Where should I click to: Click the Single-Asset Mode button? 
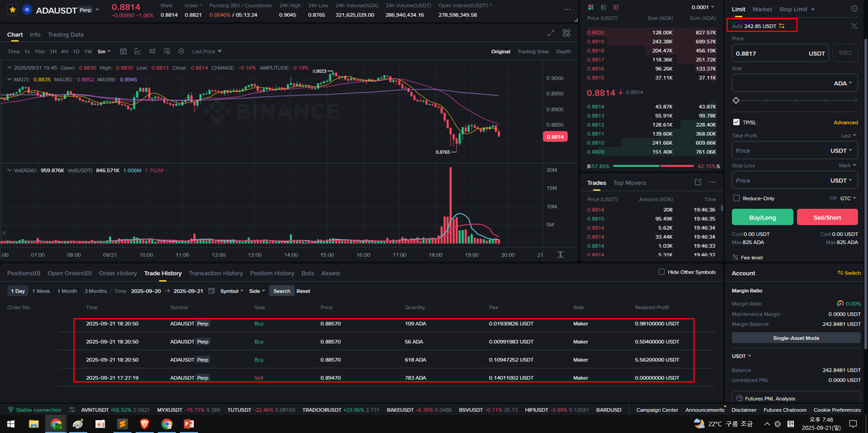(796, 338)
